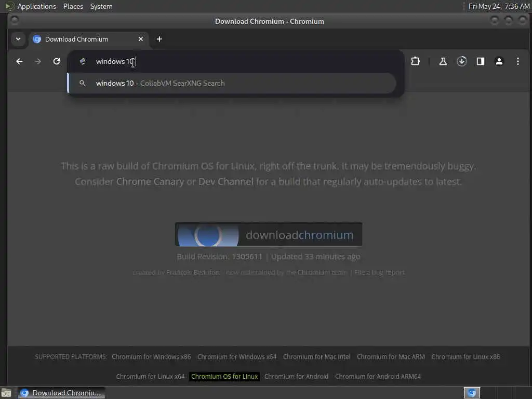Go back using the back arrow
The height and width of the screenshot is (399, 532).
coord(19,61)
